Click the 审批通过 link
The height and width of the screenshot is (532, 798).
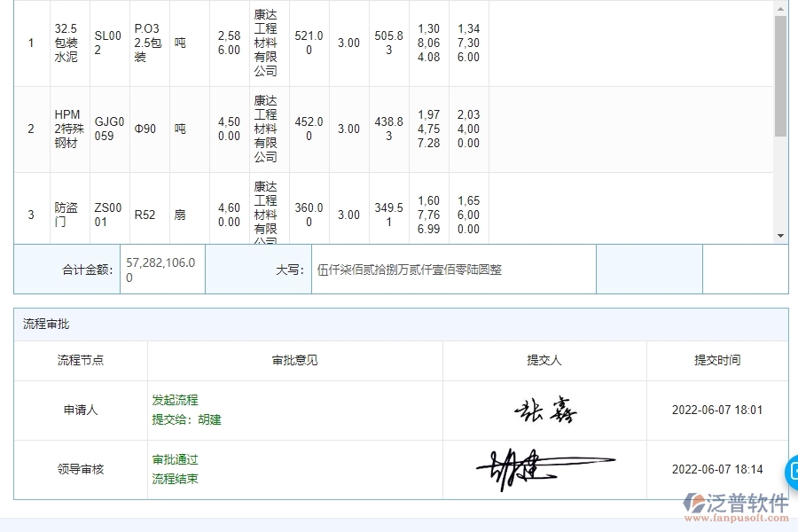click(x=173, y=459)
